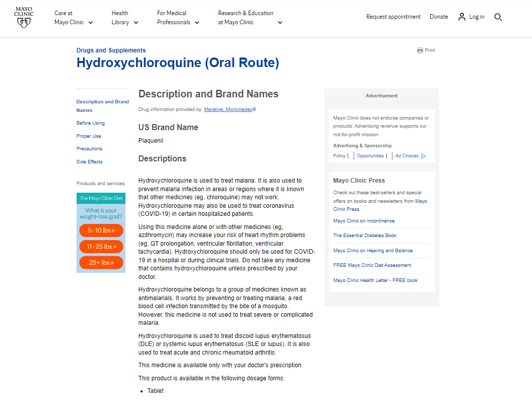Open the Precautions section
Viewport: 532px width, 400px height.
point(89,149)
